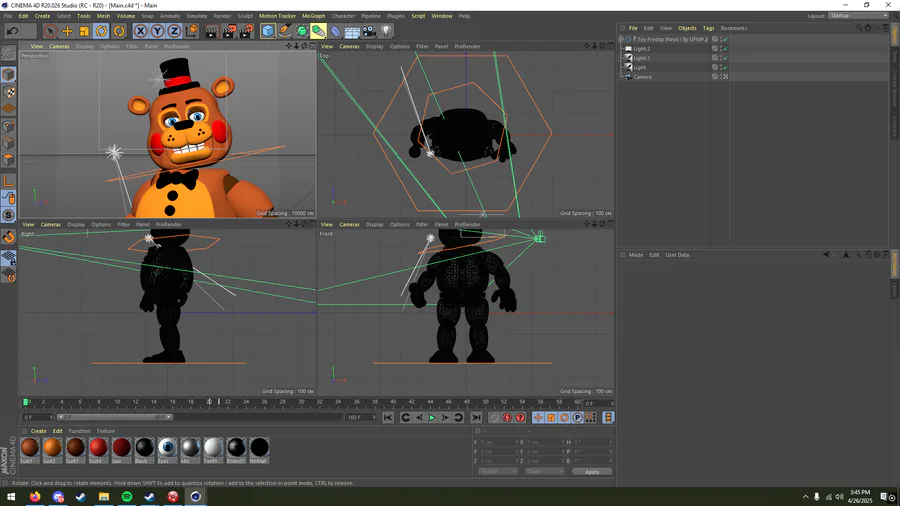The image size is (900, 506).
Task: Click the Camera object icon in toolbar
Action: tap(369, 31)
